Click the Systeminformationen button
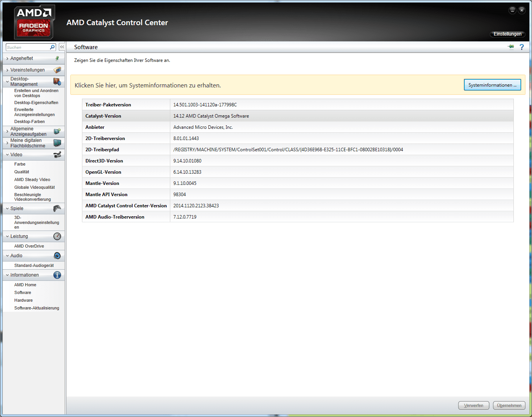 (492, 85)
